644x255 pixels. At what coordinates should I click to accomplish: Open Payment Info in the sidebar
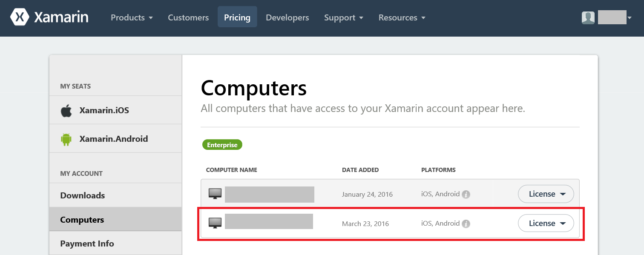[x=116, y=244]
